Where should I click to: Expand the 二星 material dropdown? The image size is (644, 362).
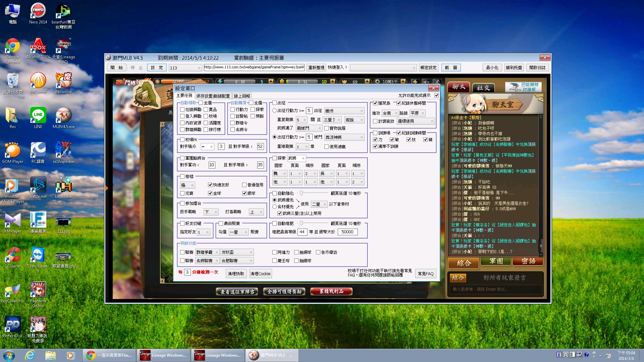[319, 204]
